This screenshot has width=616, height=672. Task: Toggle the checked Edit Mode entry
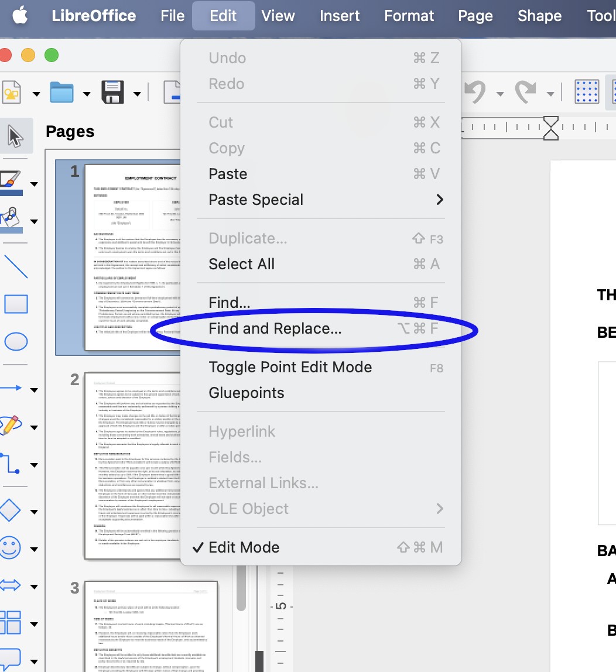(321, 547)
